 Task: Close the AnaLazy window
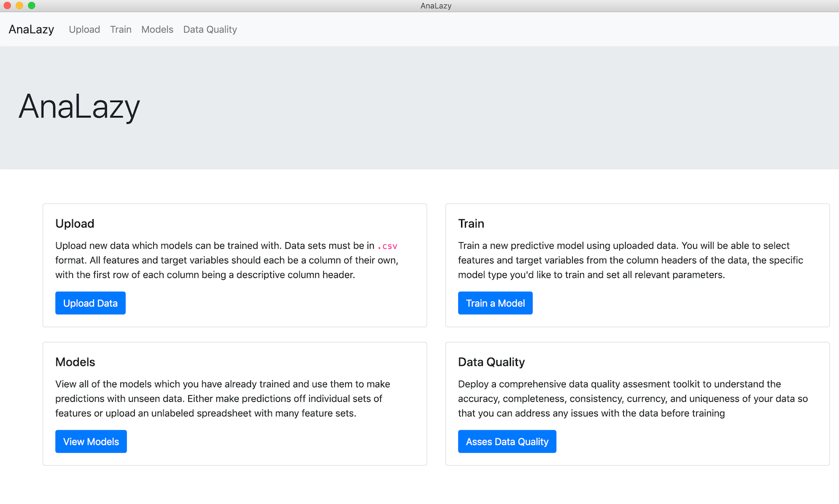coord(7,5)
